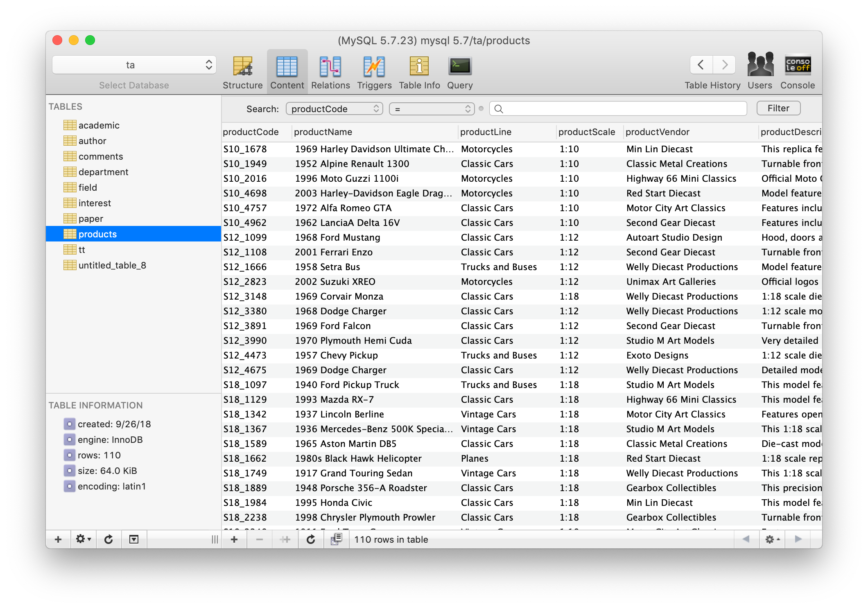Image resolution: width=868 pixels, height=609 pixels.
Task: Select the 'ta' database dropdown
Action: click(132, 65)
